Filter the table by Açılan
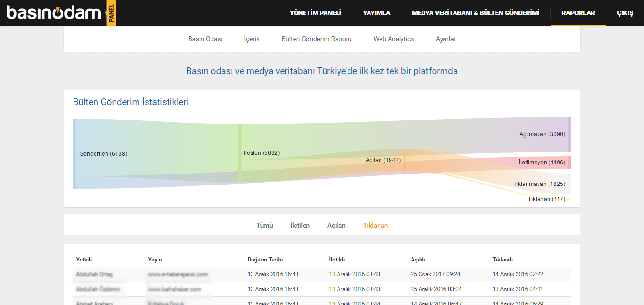The width and height of the screenshot is (644, 305). 336,225
